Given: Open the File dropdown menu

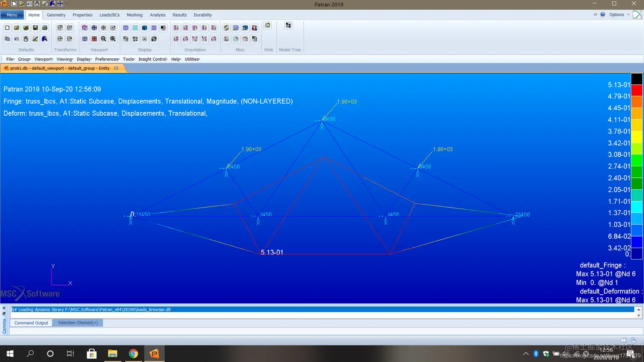Looking at the screenshot, I should (10, 59).
